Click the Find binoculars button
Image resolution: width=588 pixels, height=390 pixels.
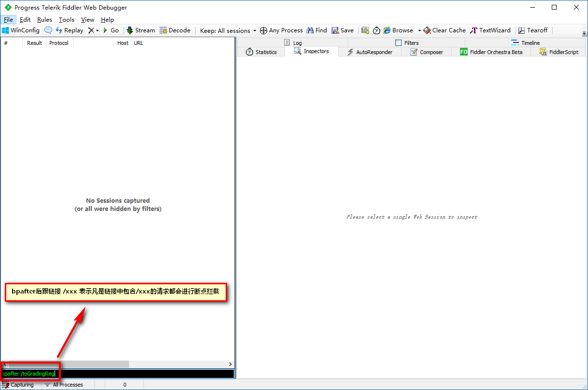click(316, 30)
